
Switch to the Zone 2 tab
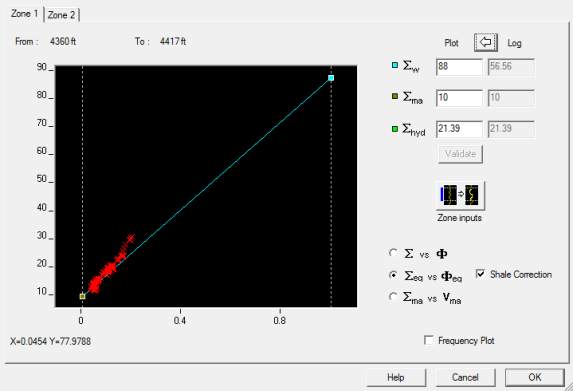click(x=62, y=15)
